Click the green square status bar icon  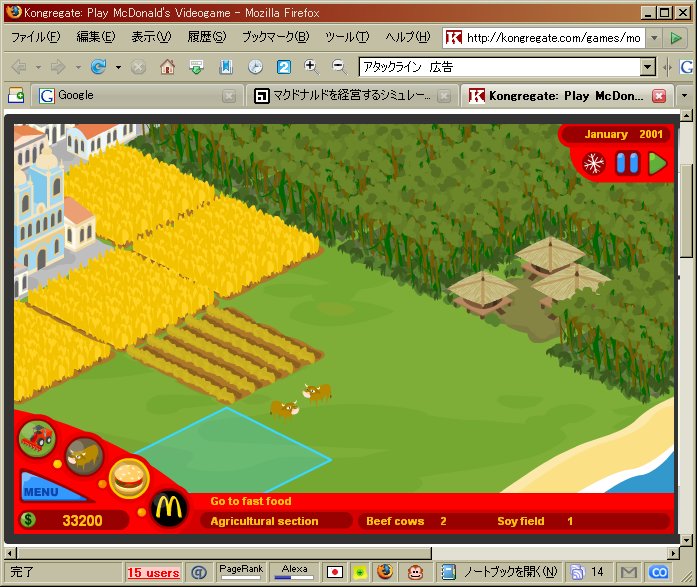pyautogui.click(x=360, y=572)
